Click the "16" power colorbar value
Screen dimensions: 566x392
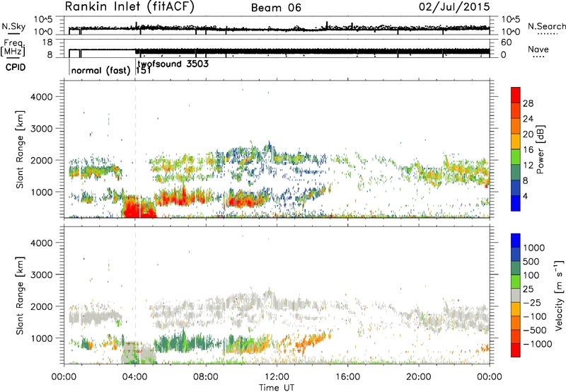[528, 150]
